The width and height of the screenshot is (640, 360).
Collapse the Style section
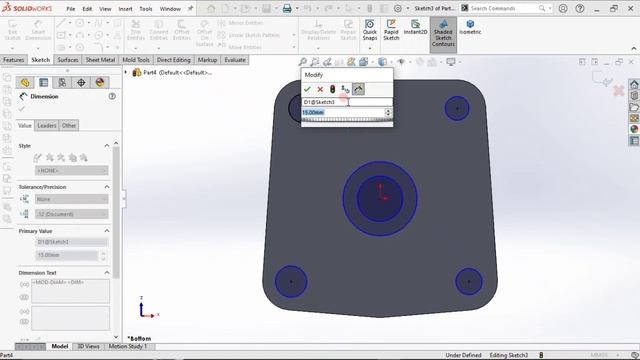[x=107, y=146]
